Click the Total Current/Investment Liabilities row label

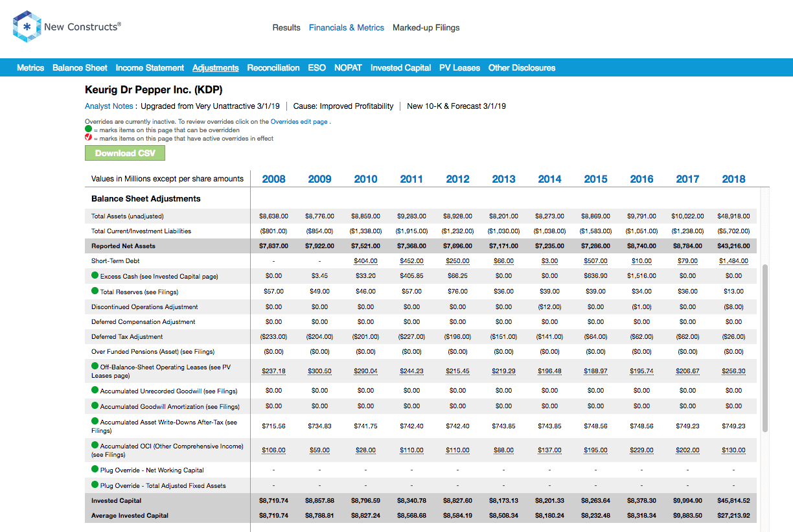pos(141,231)
